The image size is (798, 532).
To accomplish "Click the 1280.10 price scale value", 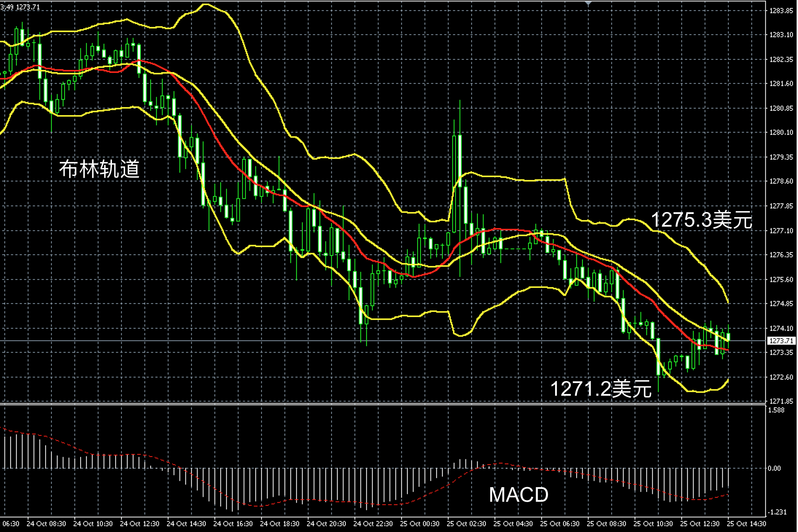I will point(781,132).
